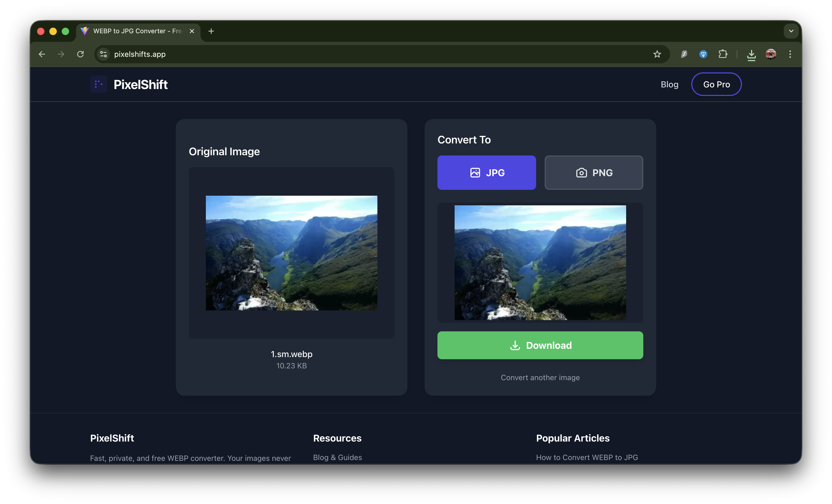This screenshot has width=832, height=504.
Task: Click the 1.sm.webp file name
Action: [x=291, y=354]
